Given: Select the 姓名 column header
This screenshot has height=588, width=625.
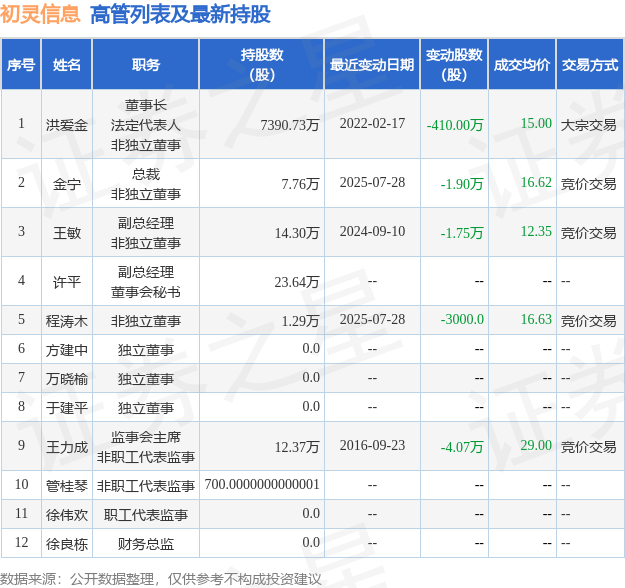Looking at the screenshot, I should (x=67, y=65).
